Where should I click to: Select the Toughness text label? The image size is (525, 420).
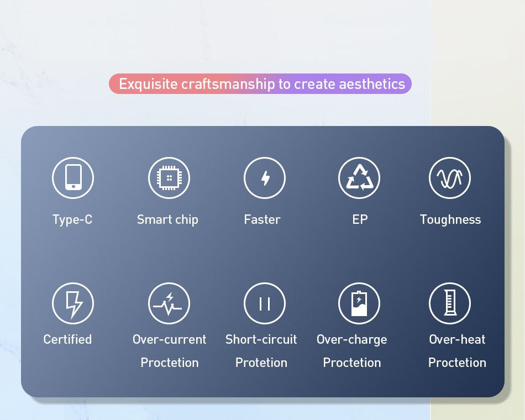pyautogui.click(x=450, y=219)
